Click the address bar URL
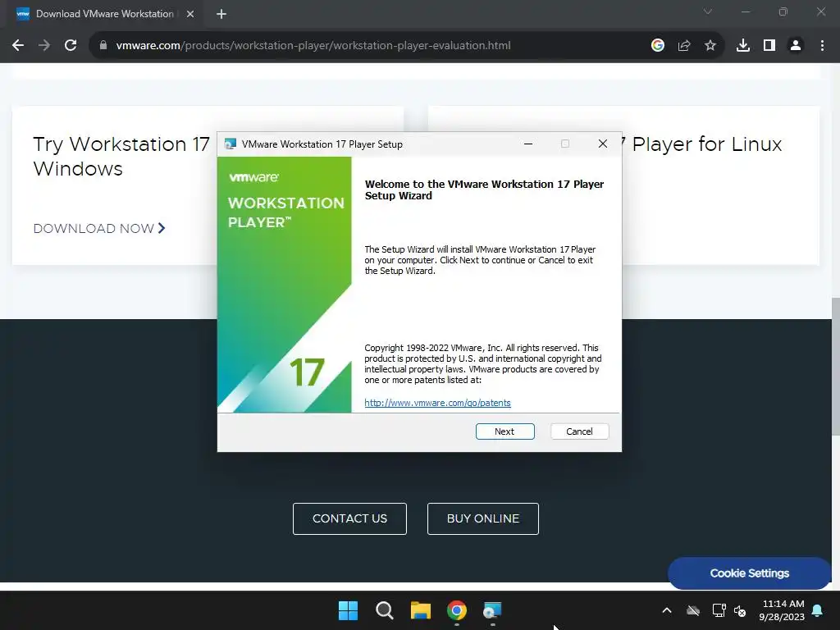The height and width of the screenshot is (630, 840). point(313,46)
